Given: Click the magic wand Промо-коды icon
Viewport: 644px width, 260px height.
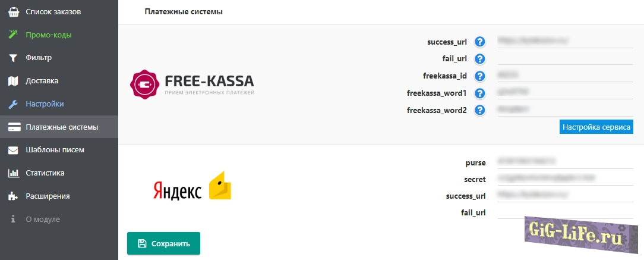Looking at the screenshot, I should point(13,35).
